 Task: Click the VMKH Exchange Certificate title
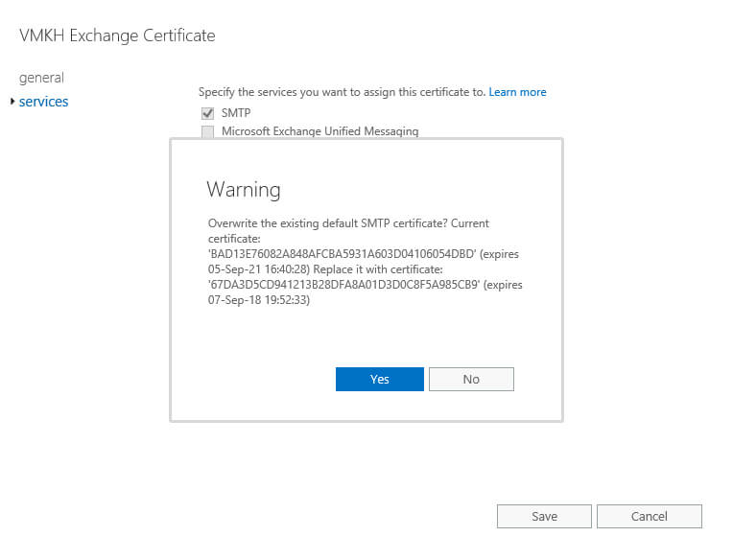(117, 35)
